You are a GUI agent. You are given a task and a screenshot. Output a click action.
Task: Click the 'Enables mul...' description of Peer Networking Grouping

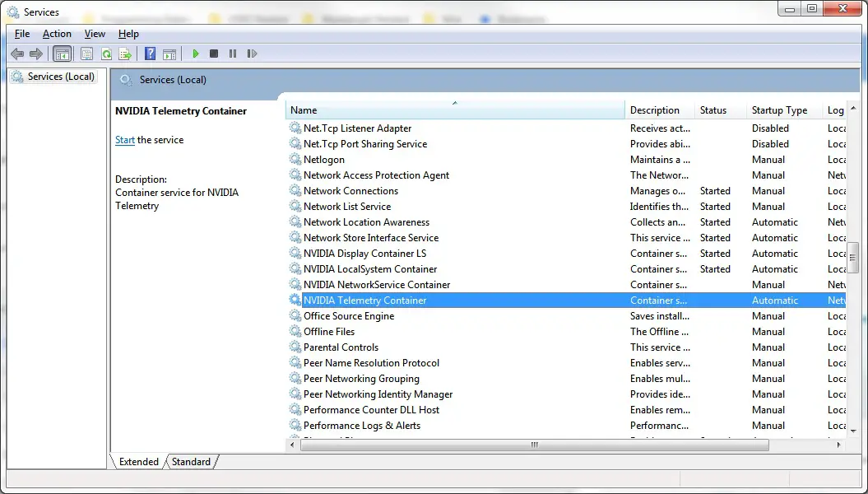coord(661,378)
